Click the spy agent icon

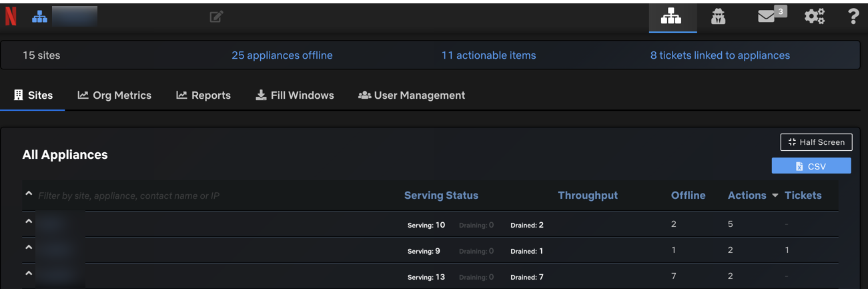[718, 17]
